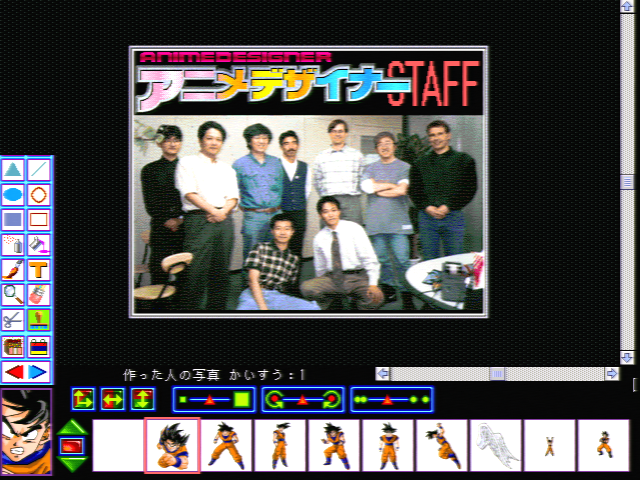
Task: Open the striped color palette icon
Action: [x=39, y=347]
